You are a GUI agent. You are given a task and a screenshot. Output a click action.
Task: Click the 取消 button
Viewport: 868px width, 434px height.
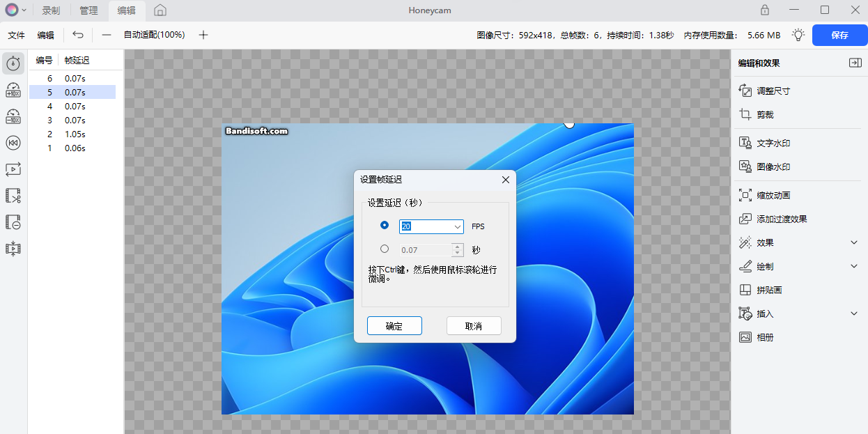(x=474, y=326)
